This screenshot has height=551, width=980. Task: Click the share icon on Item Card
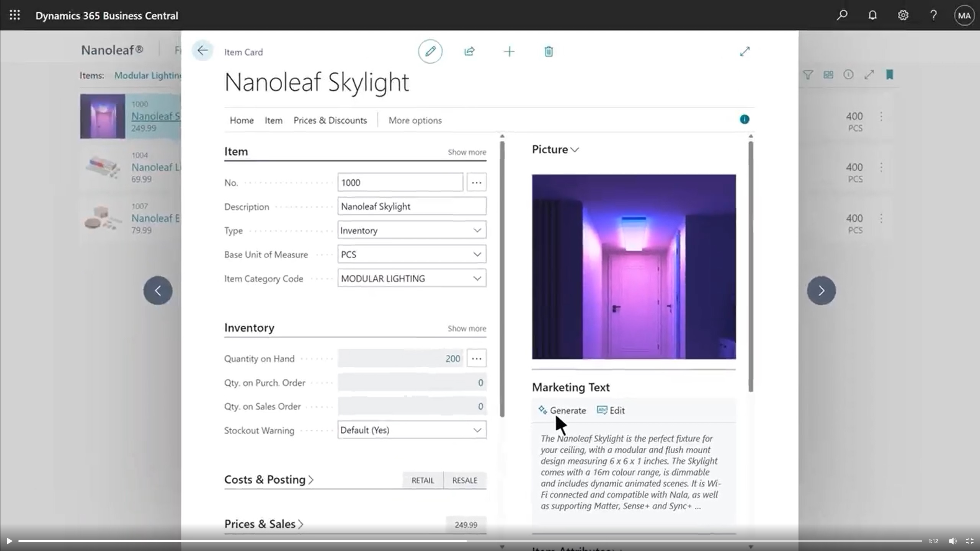point(470,51)
